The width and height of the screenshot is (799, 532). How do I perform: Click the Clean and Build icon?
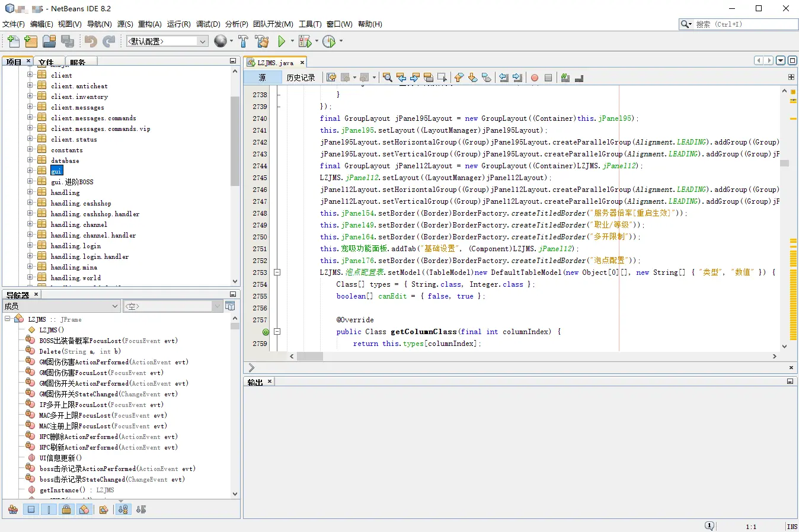[x=262, y=41]
